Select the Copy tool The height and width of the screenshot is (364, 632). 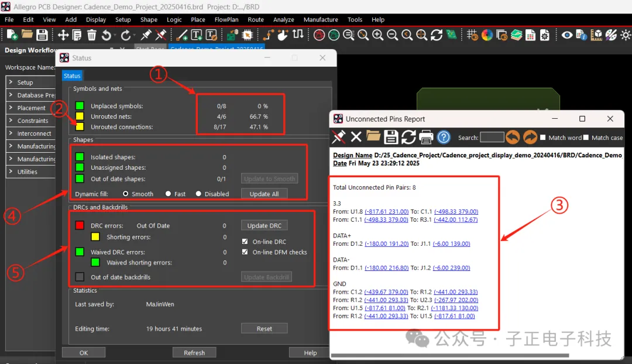pyautogui.click(x=77, y=35)
